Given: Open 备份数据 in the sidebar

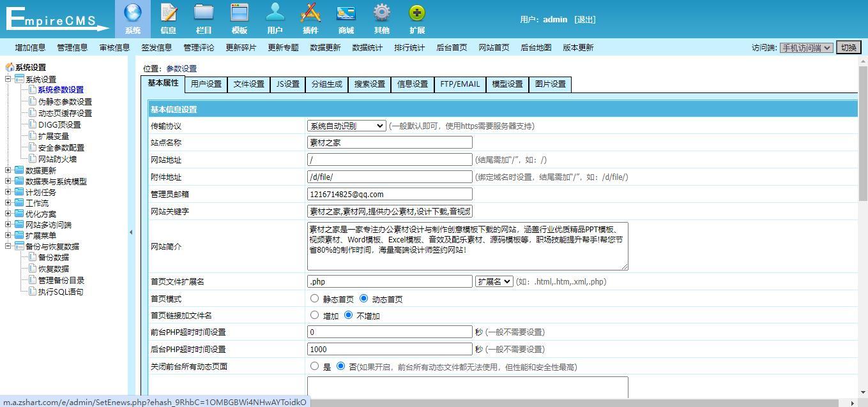Looking at the screenshot, I should pos(53,257).
